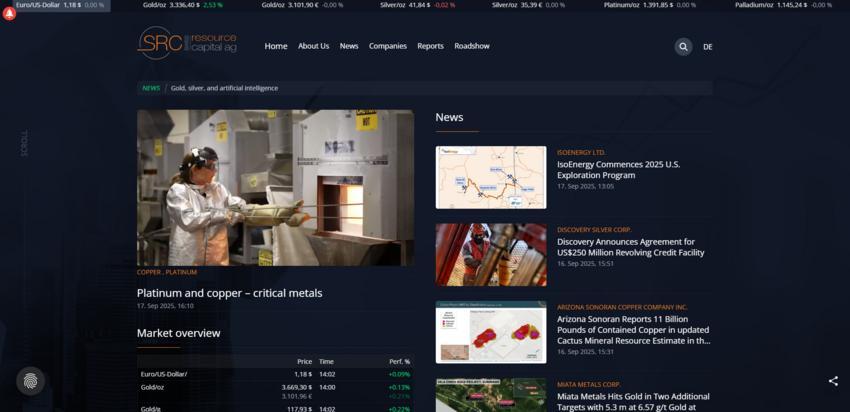
Task: Click featured article date '17. Sep 2025, 16:10'
Action: click(165, 306)
